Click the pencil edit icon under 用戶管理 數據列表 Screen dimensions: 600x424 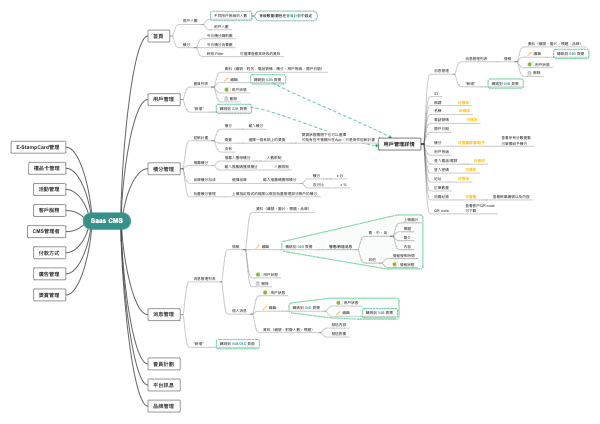pyautogui.click(x=226, y=79)
